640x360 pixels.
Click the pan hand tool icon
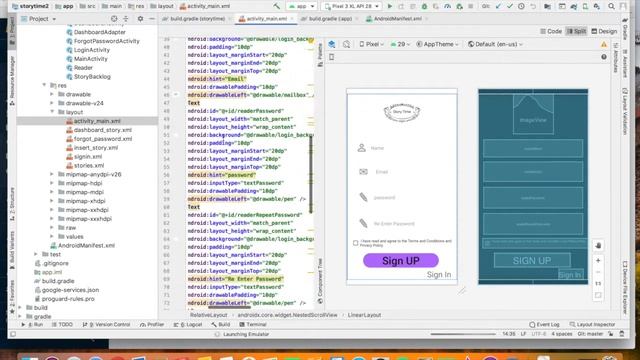click(x=598, y=245)
